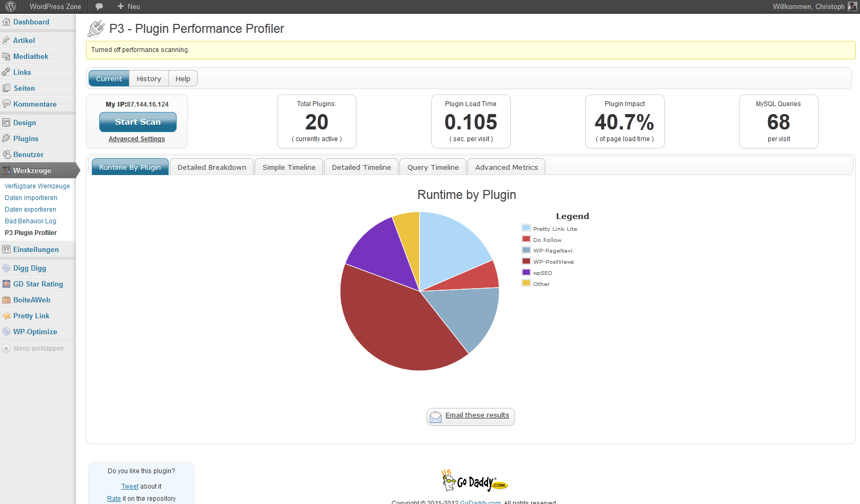
Task: Show the Query Timeline tab
Action: (x=433, y=167)
